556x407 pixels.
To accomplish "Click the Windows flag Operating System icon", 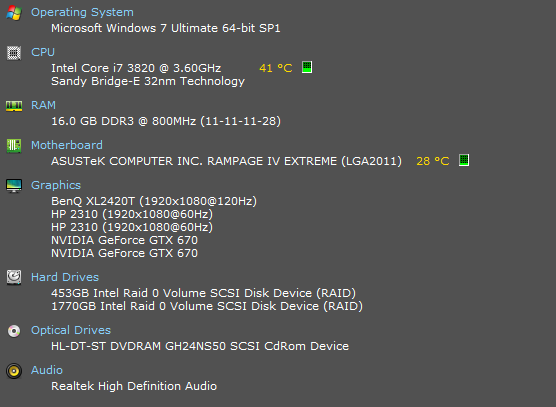I will 14,13.
